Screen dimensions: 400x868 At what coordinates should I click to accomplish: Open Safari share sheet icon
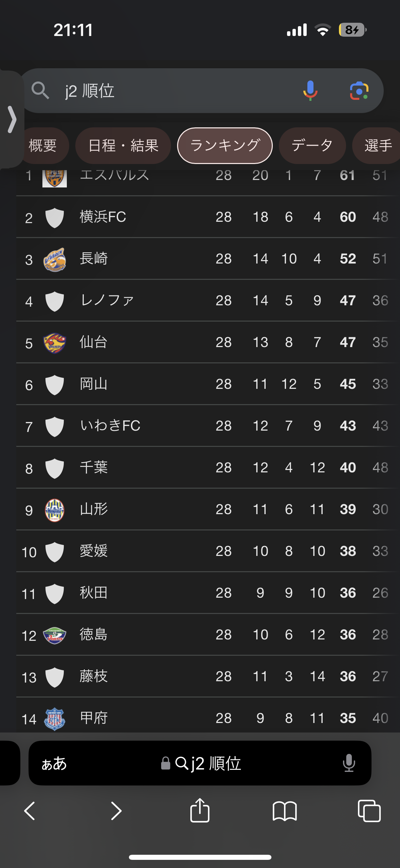coord(200,811)
